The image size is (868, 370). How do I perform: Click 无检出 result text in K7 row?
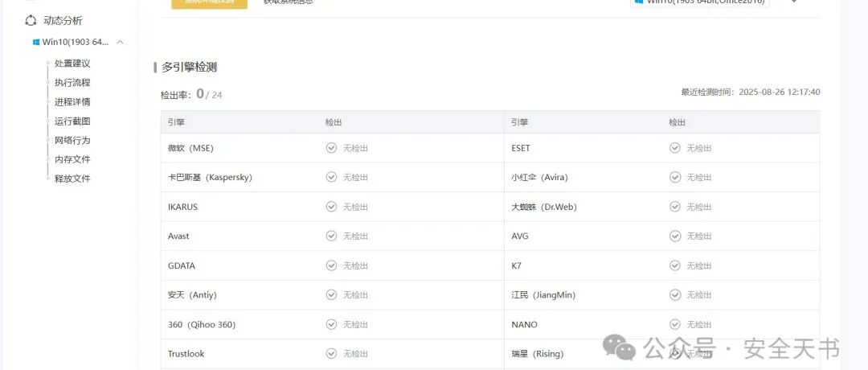click(699, 266)
